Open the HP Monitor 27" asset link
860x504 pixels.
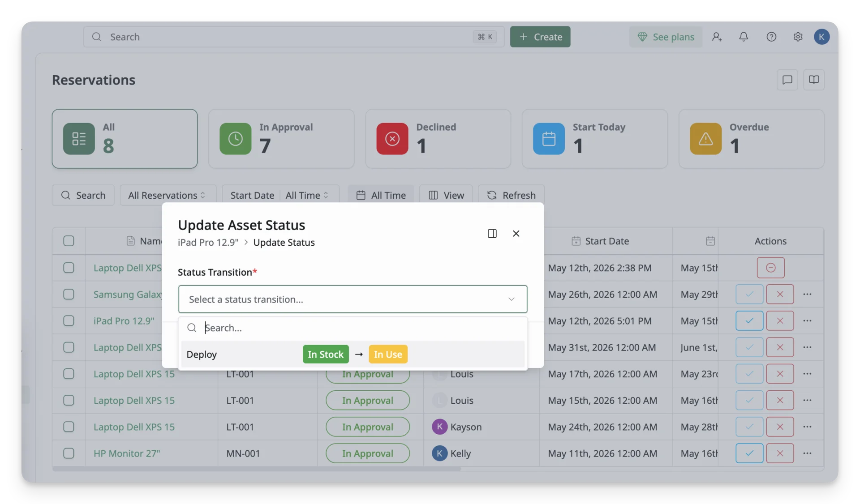pos(127,453)
